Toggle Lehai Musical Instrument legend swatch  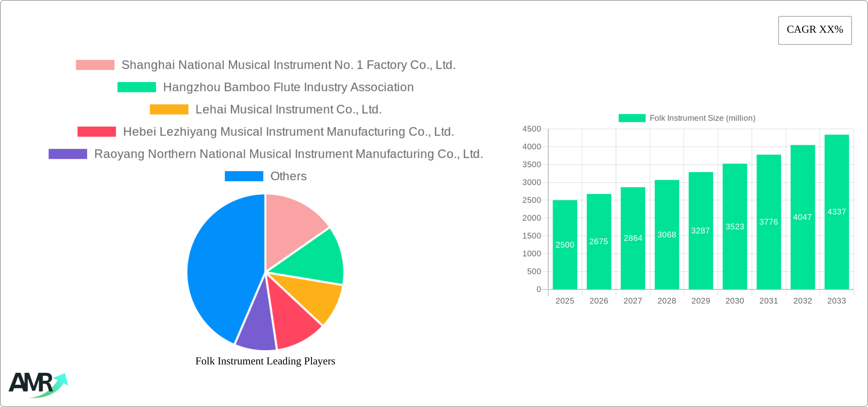(169, 110)
